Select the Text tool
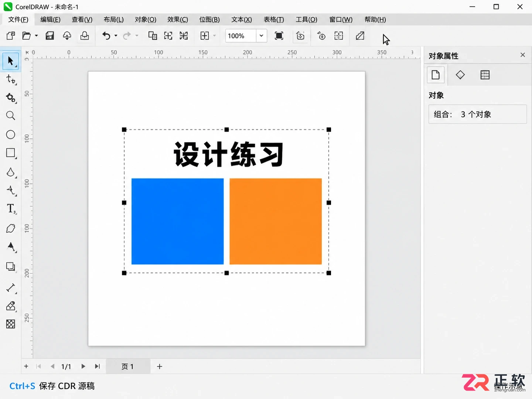This screenshot has height=399, width=532. [x=11, y=209]
